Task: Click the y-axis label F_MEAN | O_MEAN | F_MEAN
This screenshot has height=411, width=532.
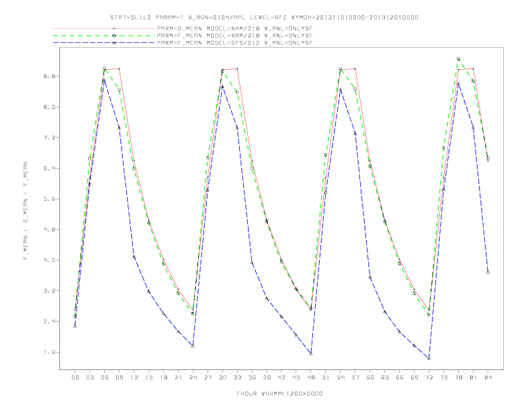Action: point(26,211)
